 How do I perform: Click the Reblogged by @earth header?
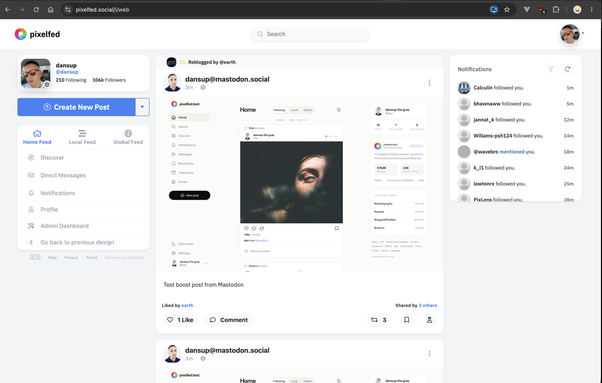click(212, 62)
